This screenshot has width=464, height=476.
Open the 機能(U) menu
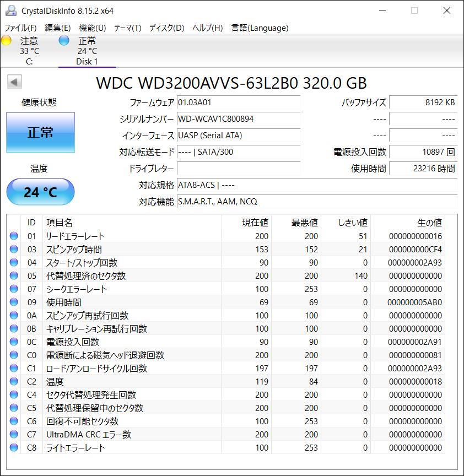coord(93,28)
